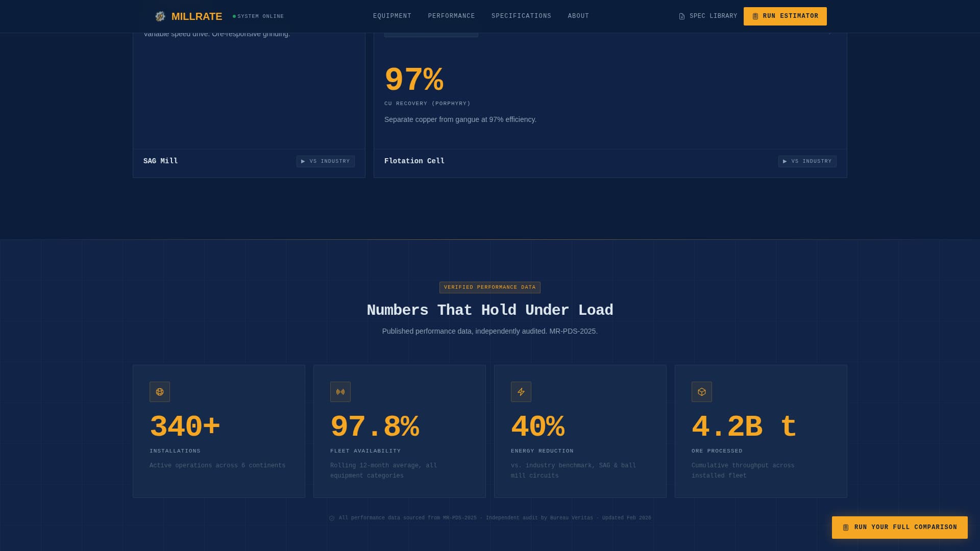The width and height of the screenshot is (980, 551).
Task: Go to the Specifications nav item
Action: pyautogui.click(x=521, y=16)
